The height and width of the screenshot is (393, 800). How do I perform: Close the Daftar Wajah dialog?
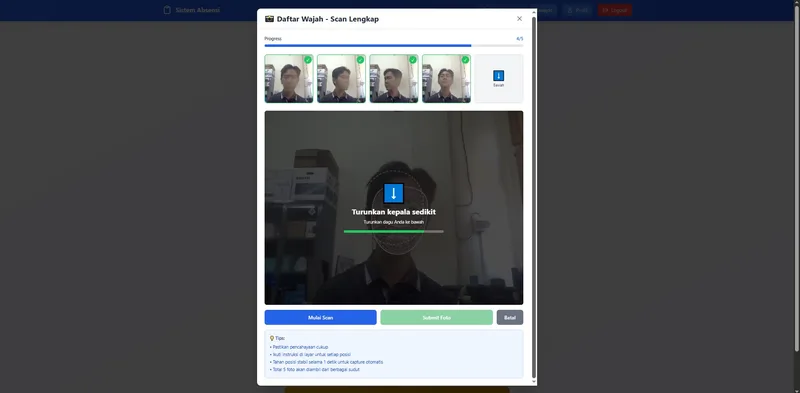(519, 19)
